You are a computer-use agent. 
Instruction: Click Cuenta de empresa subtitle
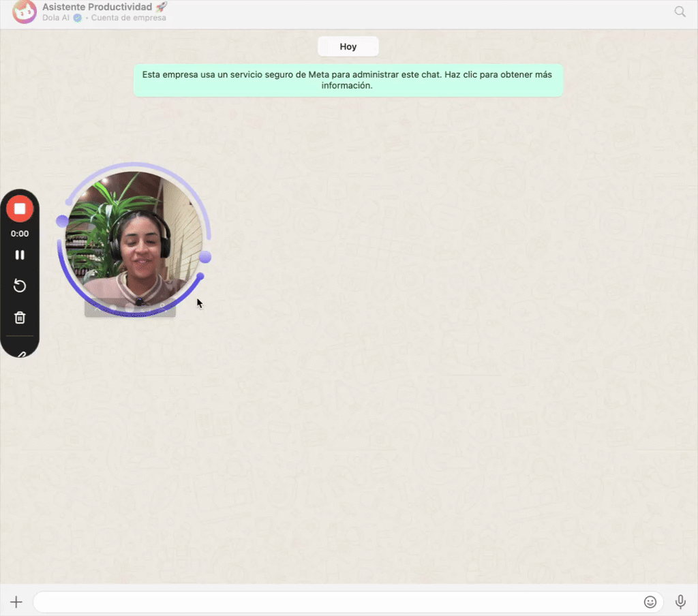129,18
